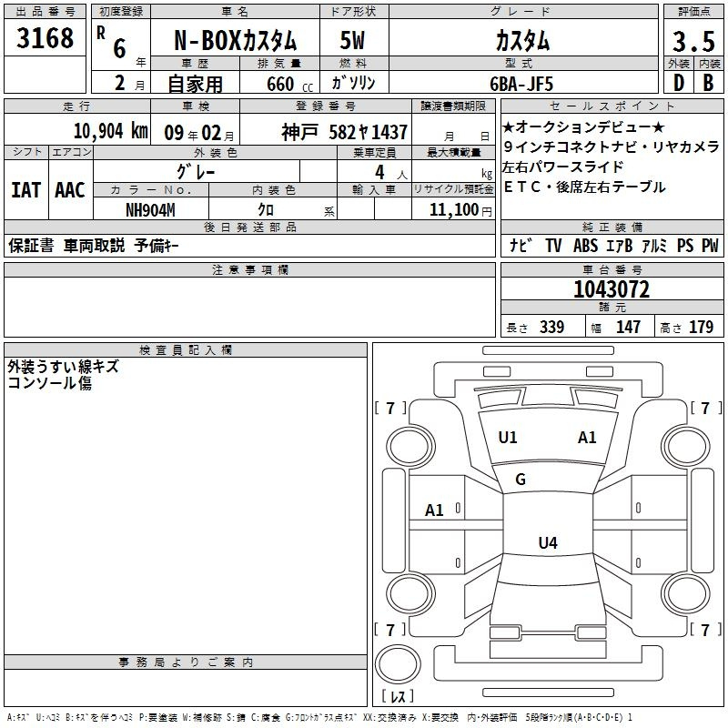Select the inspector note コンソール傷
Screen dimensions: 728x728
click(x=50, y=383)
